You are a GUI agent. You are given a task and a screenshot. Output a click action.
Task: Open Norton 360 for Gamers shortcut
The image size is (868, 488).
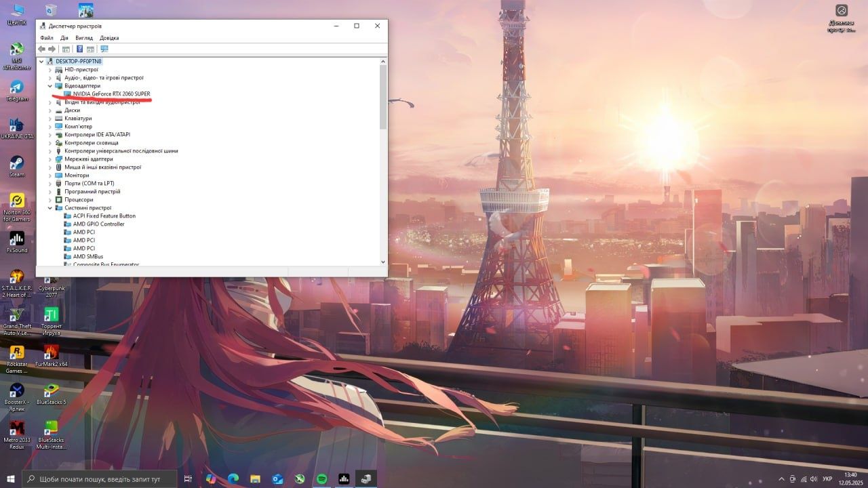(17, 207)
